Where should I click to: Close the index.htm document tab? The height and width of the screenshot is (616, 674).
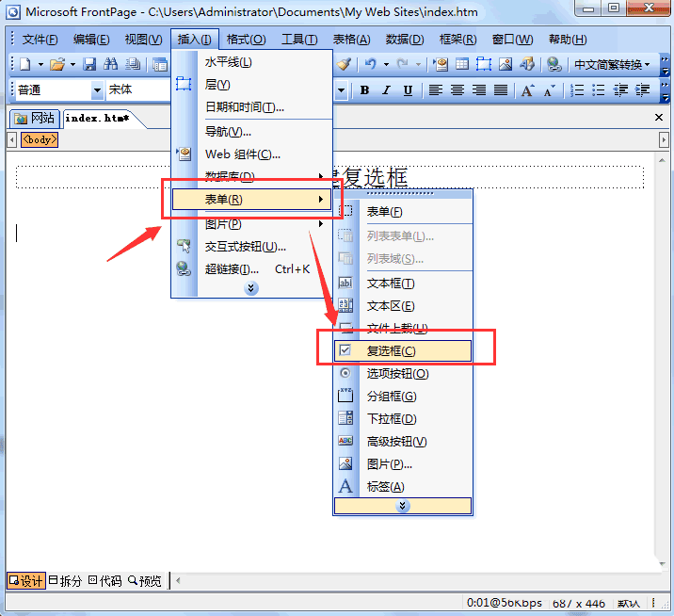(659, 117)
